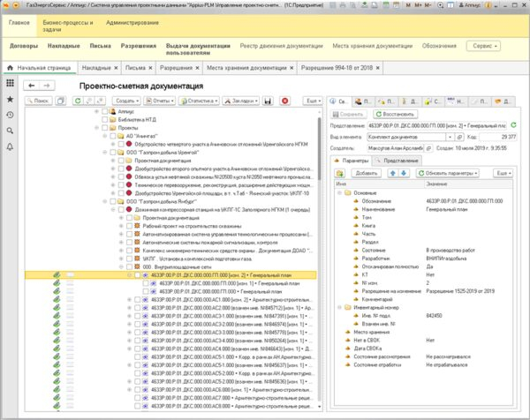Screen dimensions: 530x420
Task: Click the back navigation arrow
Action: 34,85
